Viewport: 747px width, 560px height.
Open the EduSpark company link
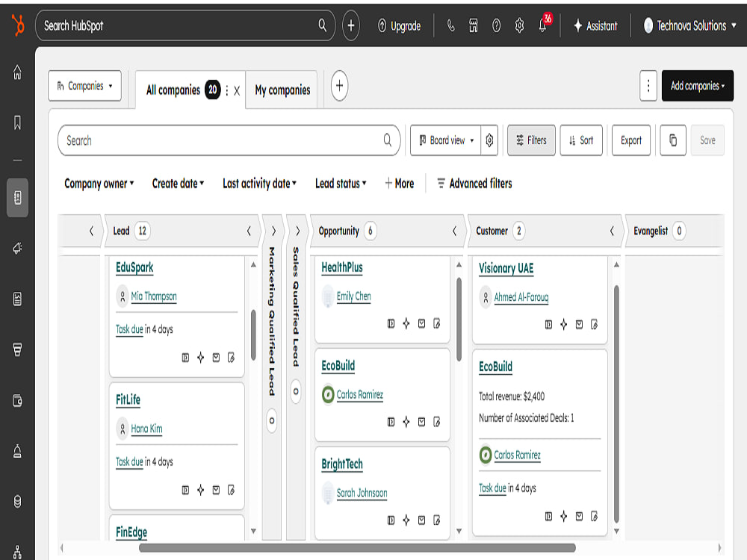click(134, 267)
